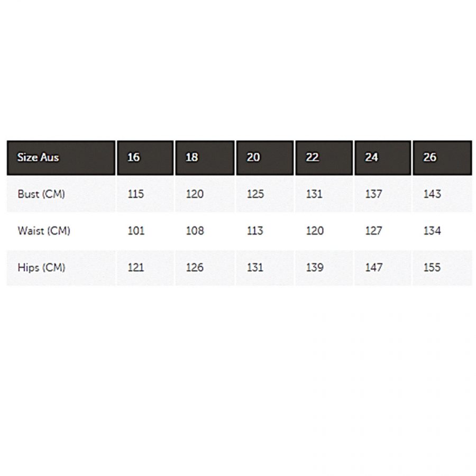Click the Waist (CM) row label
Image resolution: width=476 pixels, height=476 pixels.
tap(44, 231)
